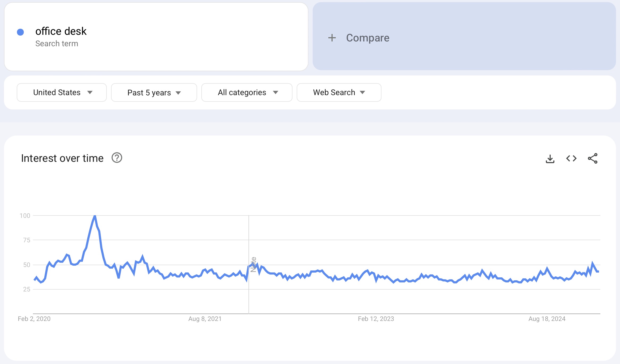Click the Search term subtitle text
The image size is (620, 364).
pos(57,44)
